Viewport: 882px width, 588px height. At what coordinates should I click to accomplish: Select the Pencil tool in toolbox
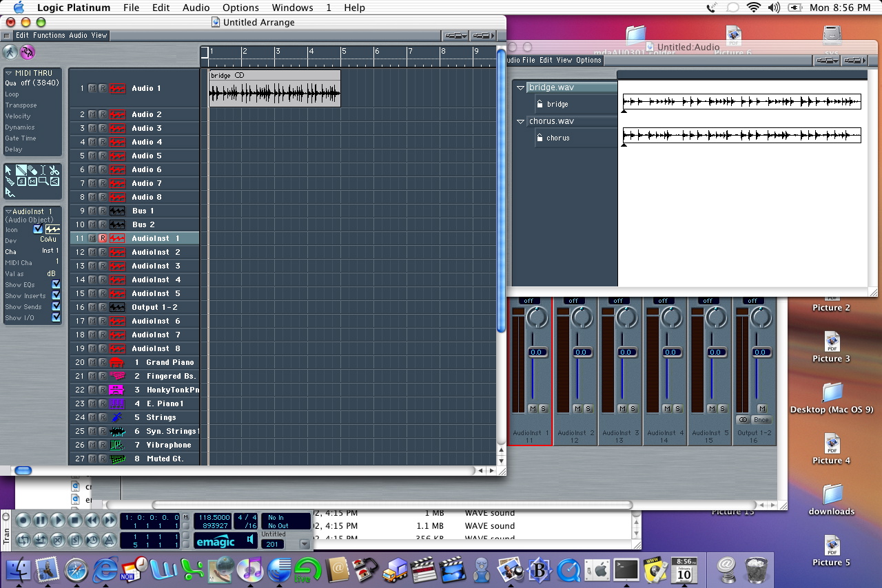pos(21,170)
